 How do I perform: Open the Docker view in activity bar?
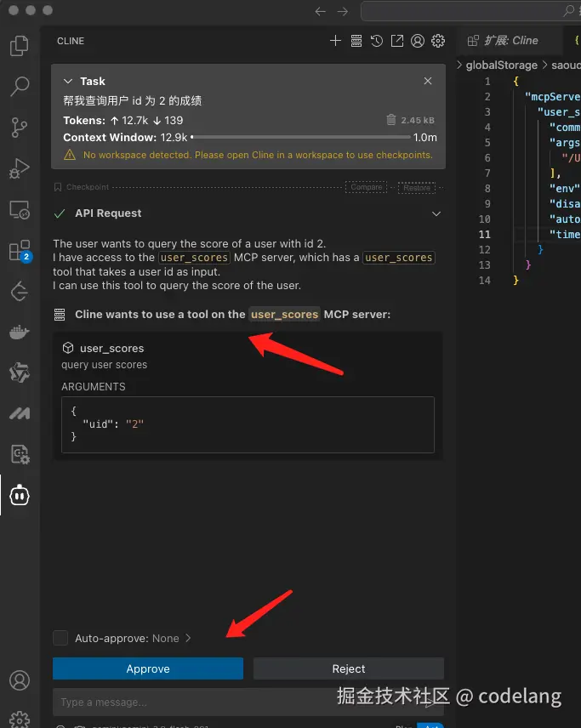[x=19, y=332]
